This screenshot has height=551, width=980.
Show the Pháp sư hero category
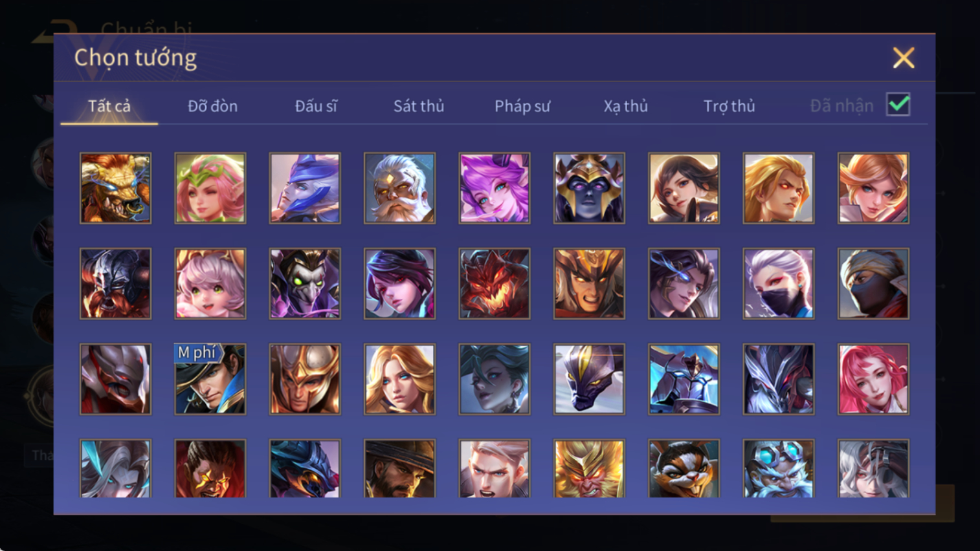tap(522, 106)
